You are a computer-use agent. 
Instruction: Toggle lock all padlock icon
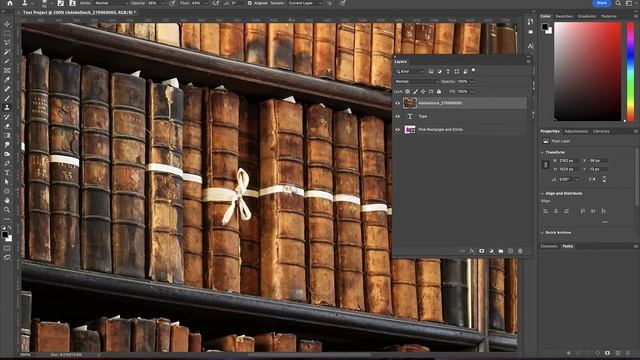[x=439, y=91]
